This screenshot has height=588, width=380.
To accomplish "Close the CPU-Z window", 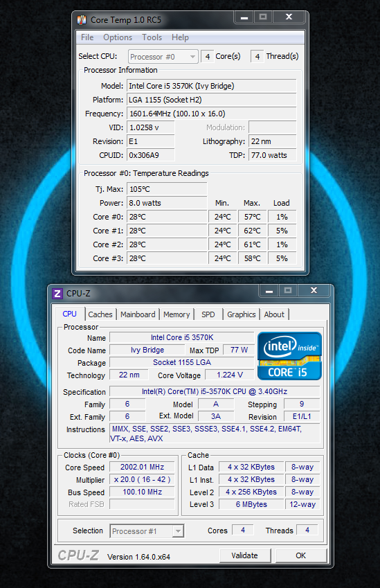I will pyautogui.click(x=314, y=290).
